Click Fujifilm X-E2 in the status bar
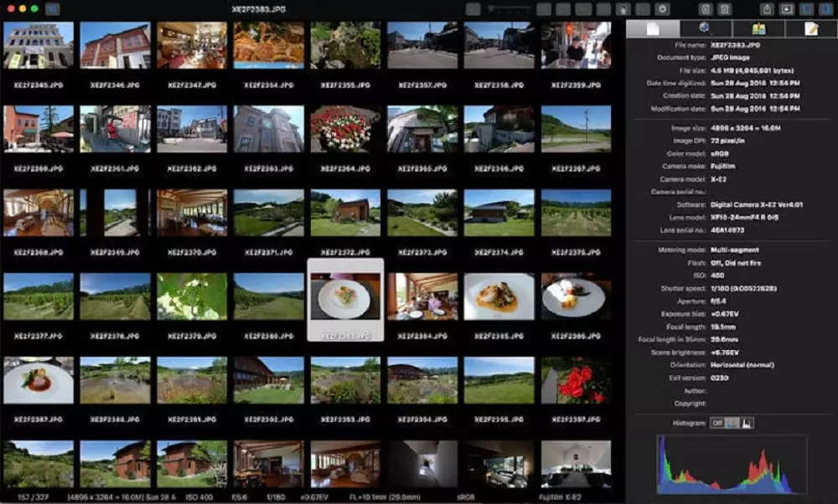This screenshot has width=838, height=504. coord(560,497)
